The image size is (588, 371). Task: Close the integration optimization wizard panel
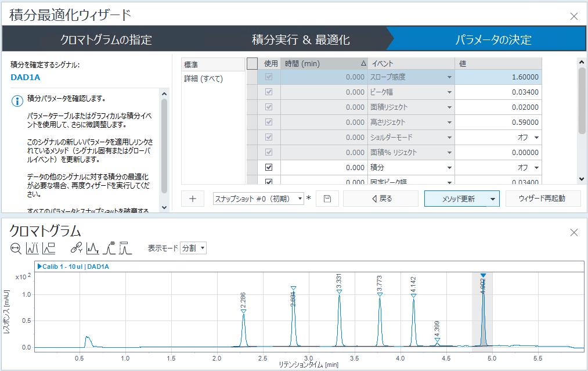573,16
